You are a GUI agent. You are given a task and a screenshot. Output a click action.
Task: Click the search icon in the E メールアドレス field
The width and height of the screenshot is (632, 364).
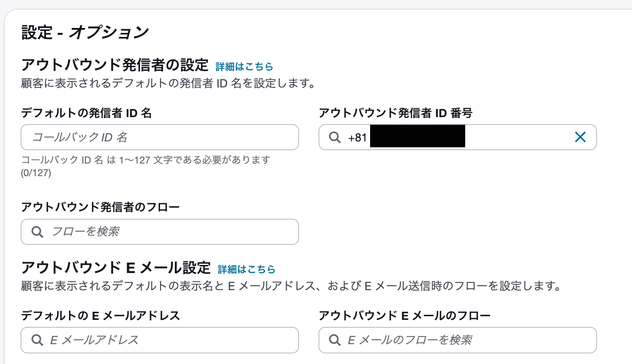pyautogui.click(x=37, y=340)
